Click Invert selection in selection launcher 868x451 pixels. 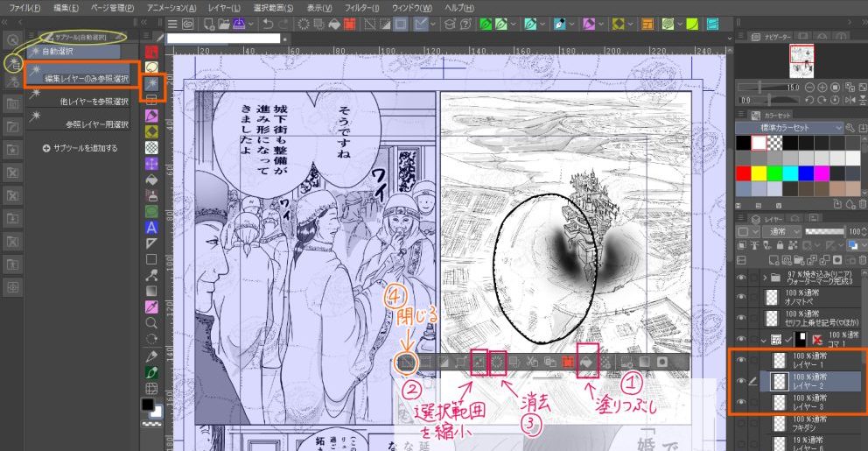(x=443, y=363)
